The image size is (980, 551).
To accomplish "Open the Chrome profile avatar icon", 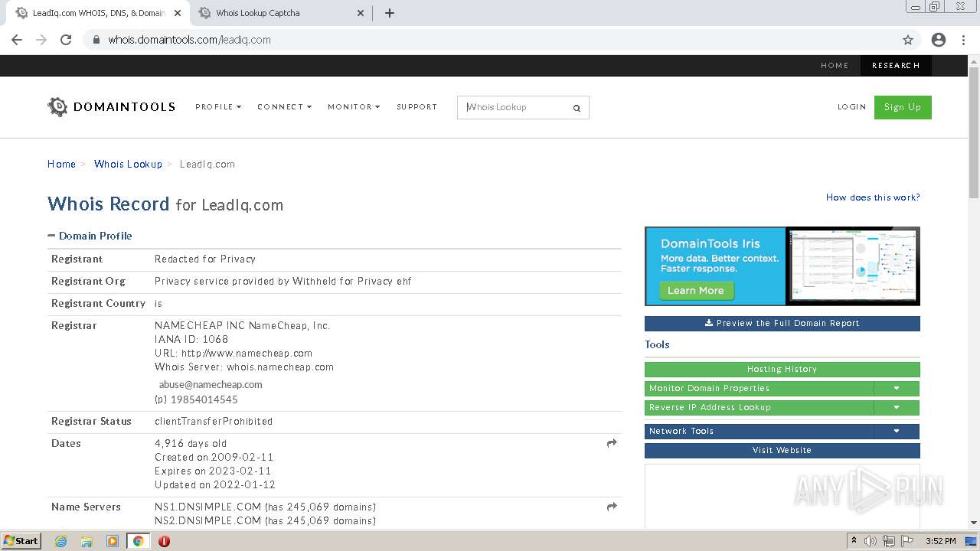I will pos(939,40).
